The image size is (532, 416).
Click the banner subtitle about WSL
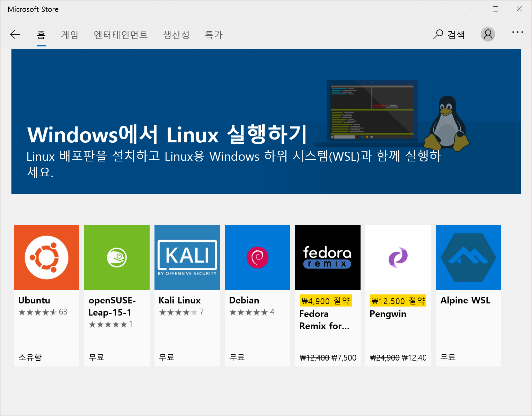click(x=234, y=164)
